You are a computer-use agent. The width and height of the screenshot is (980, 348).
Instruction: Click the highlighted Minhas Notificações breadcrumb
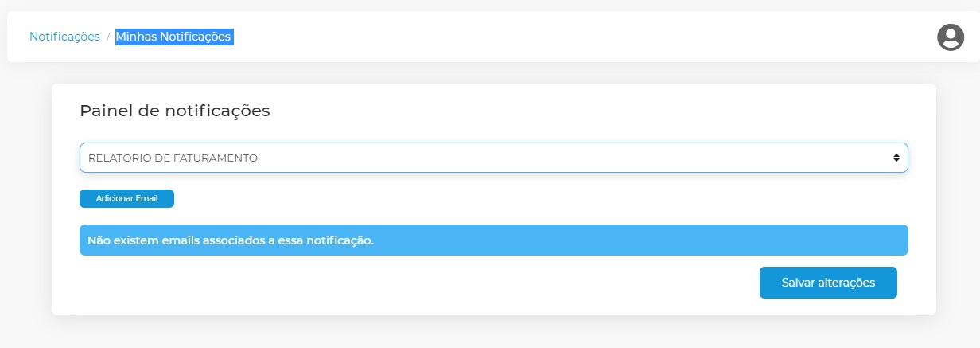pos(174,37)
